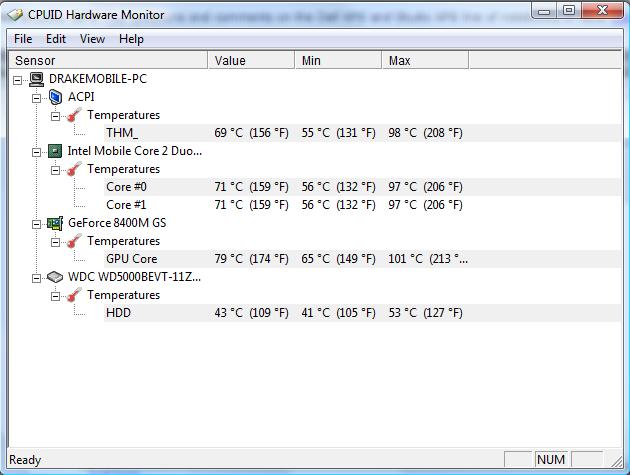Open the Edit menu
Viewport: 630px width, 475px height.
point(55,39)
